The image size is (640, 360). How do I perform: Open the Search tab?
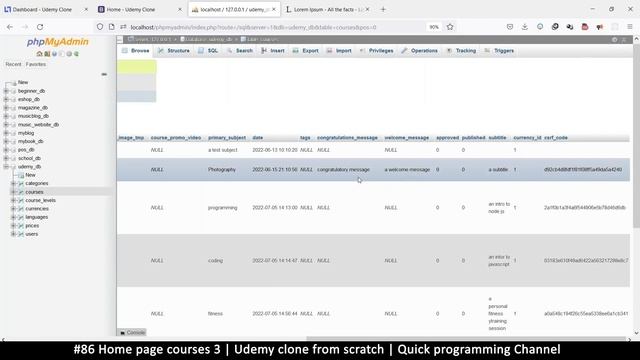240,51
